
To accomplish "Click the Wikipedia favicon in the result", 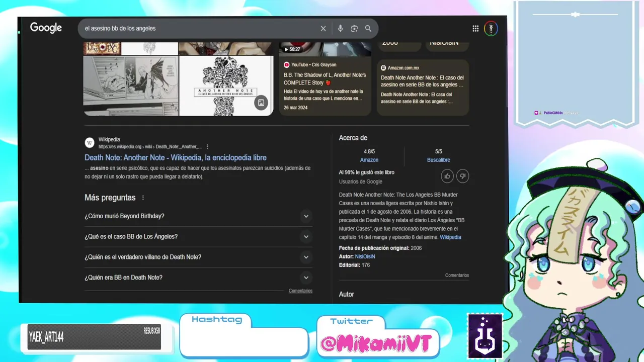I will coord(90,143).
